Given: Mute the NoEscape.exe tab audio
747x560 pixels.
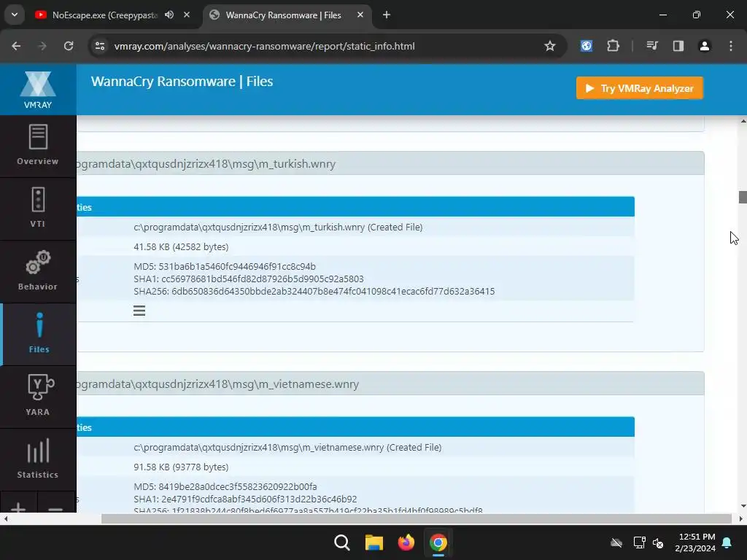Looking at the screenshot, I should pyautogui.click(x=169, y=15).
